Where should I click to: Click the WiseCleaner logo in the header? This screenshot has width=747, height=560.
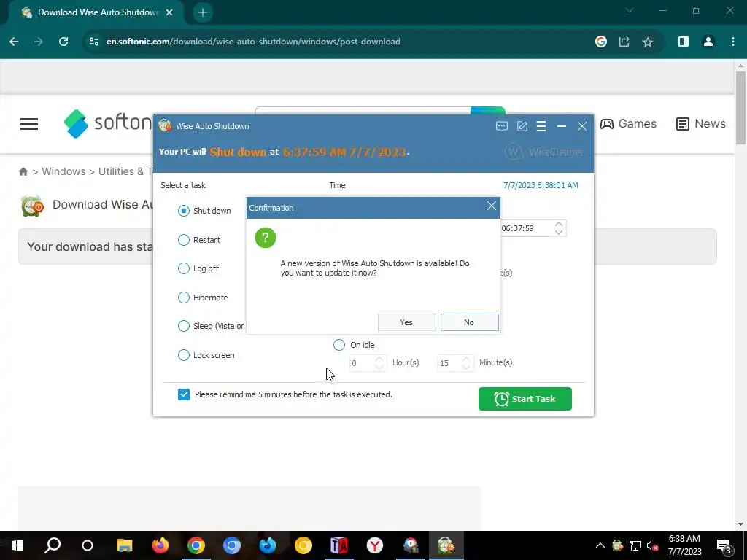[x=543, y=152]
